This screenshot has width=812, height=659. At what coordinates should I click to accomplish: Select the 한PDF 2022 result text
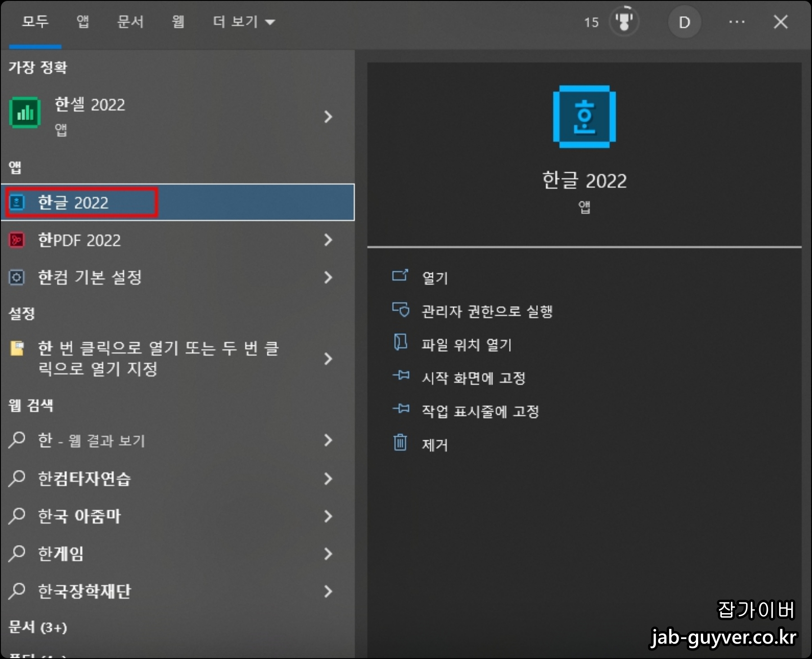pos(80,240)
